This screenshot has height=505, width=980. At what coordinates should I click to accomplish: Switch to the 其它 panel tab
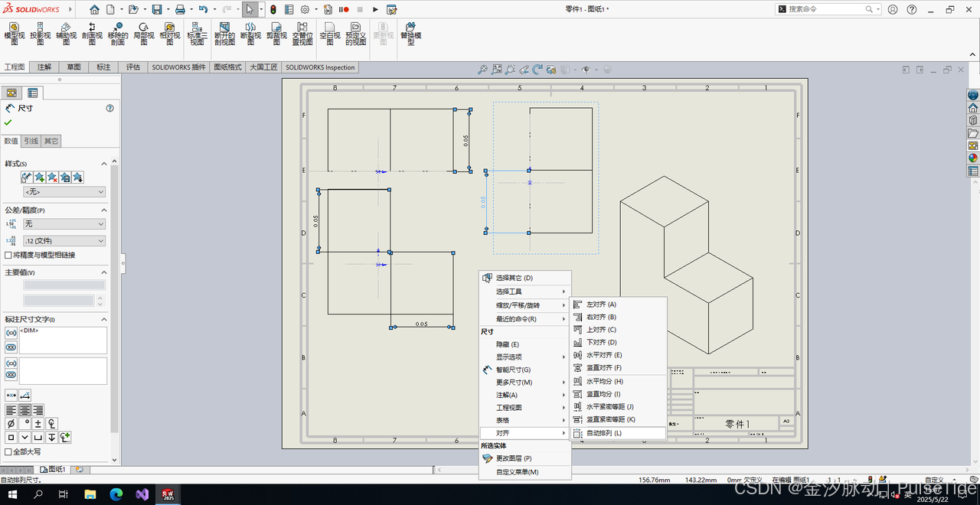[51, 141]
